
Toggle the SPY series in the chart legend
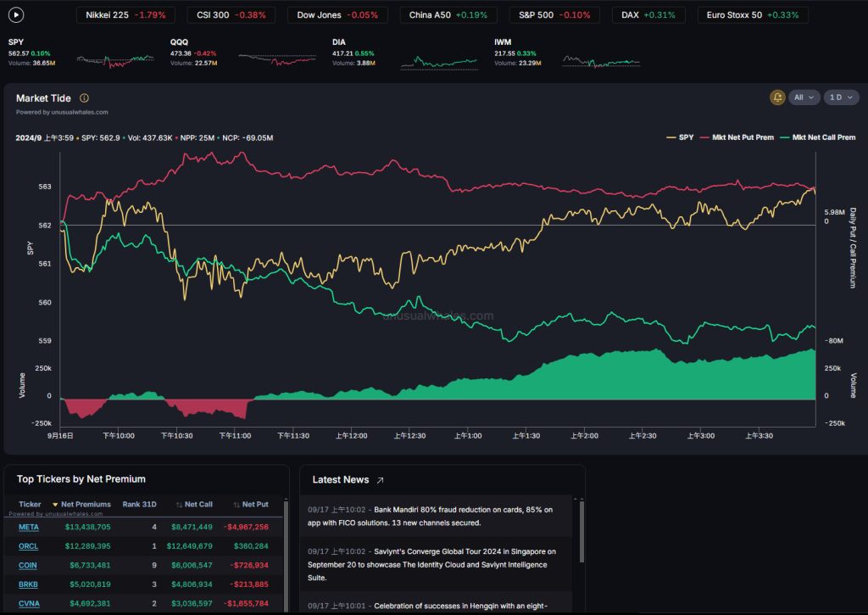click(x=684, y=137)
